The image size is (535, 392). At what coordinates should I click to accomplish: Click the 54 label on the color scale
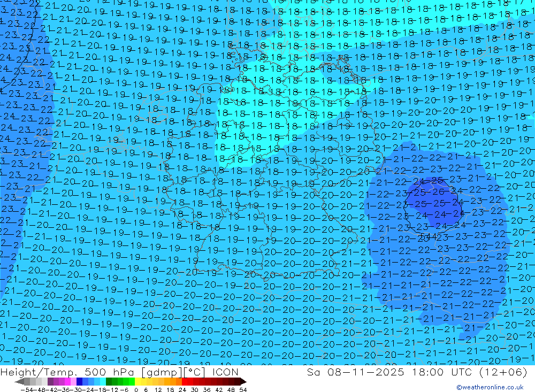243,390
